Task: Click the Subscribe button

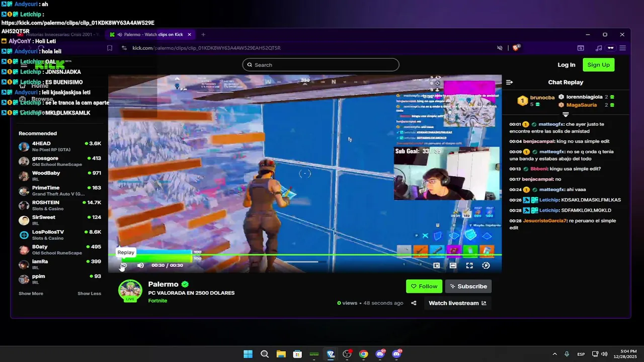Action: pos(468,286)
